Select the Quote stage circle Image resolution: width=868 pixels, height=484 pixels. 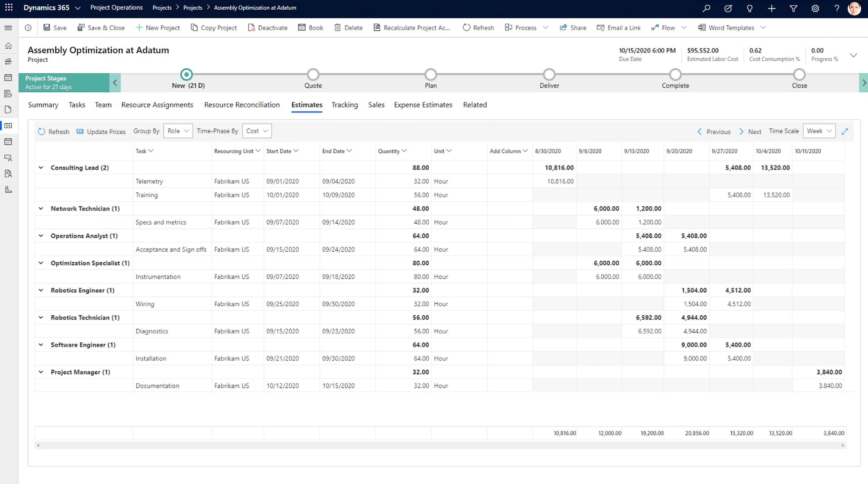tap(313, 74)
